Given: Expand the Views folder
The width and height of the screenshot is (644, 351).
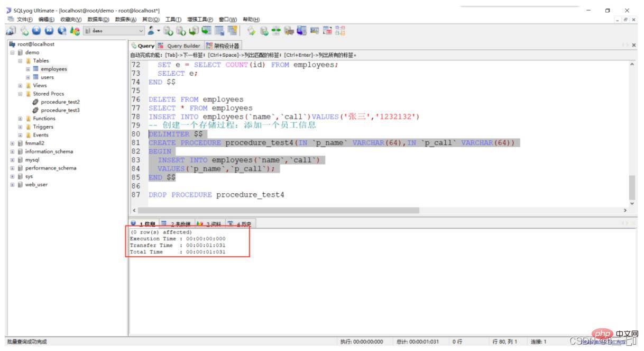Looking at the screenshot, I should coord(21,85).
